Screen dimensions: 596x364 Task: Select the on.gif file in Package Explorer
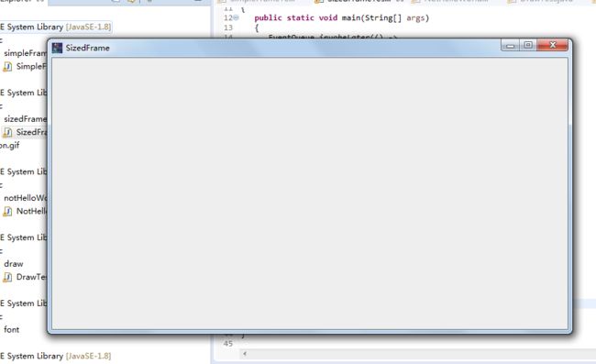9,146
